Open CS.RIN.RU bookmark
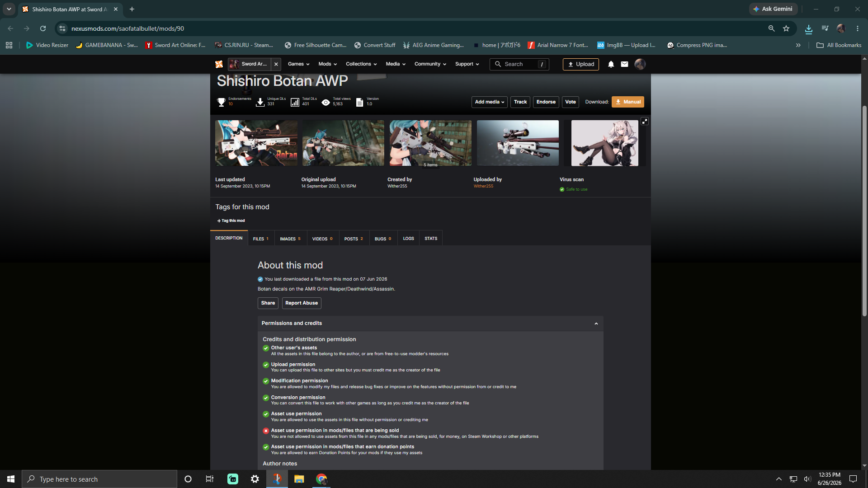 pos(244,45)
